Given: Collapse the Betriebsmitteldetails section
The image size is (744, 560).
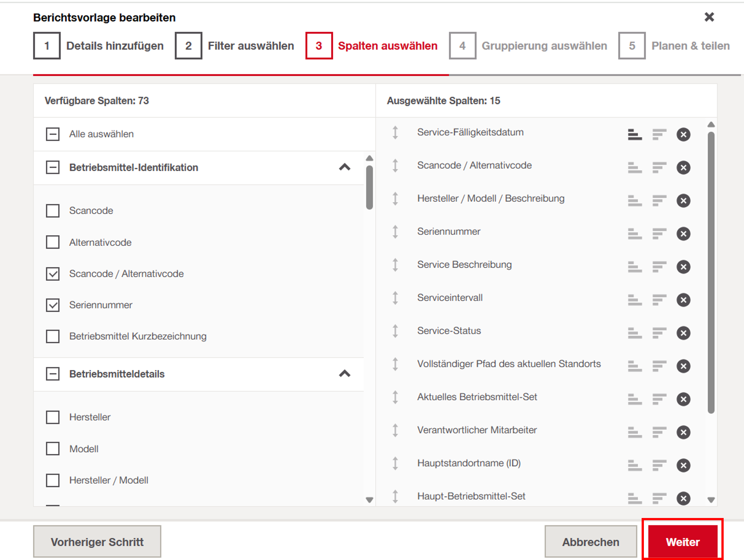Looking at the screenshot, I should coord(344,373).
